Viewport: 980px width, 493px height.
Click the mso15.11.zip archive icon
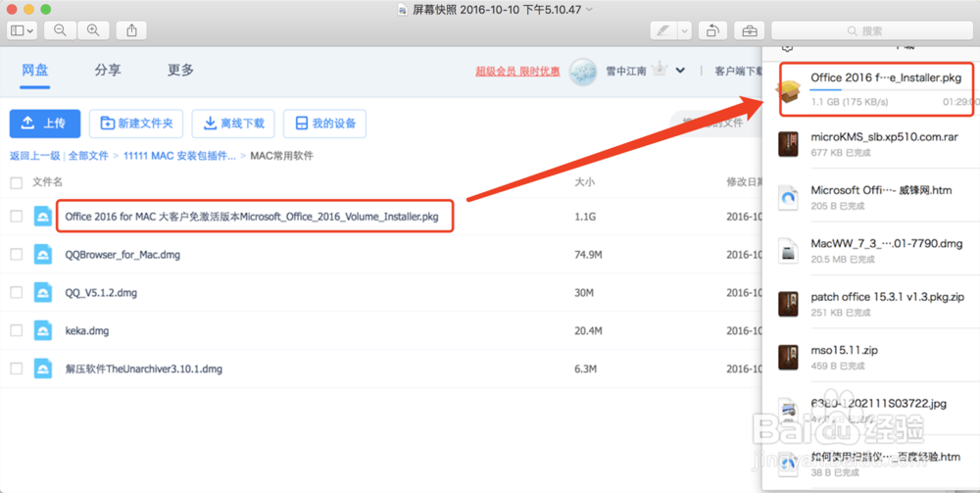click(x=788, y=358)
